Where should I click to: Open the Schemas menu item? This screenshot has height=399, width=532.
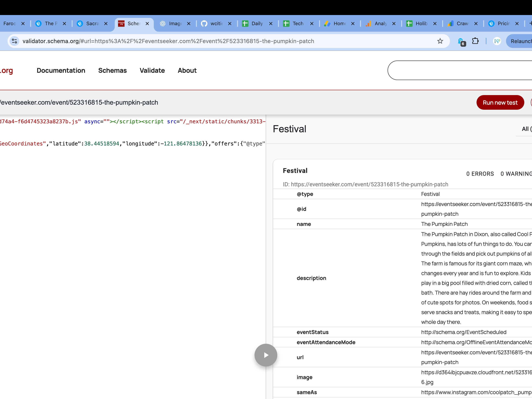(112, 70)
